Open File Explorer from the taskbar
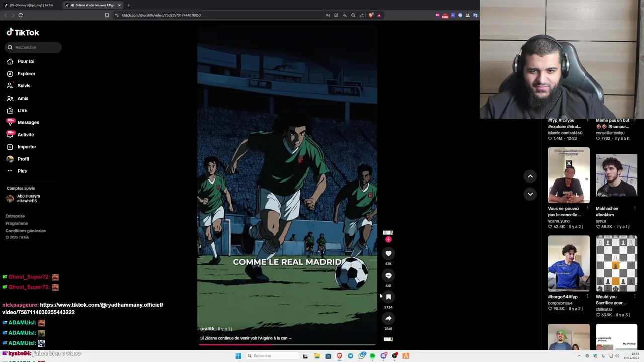The height and width of the screenshot is (362, 644). [317, 356]
